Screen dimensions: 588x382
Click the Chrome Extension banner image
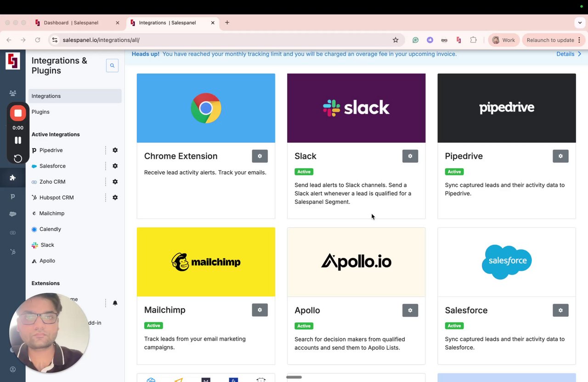(x=206, y=108)
